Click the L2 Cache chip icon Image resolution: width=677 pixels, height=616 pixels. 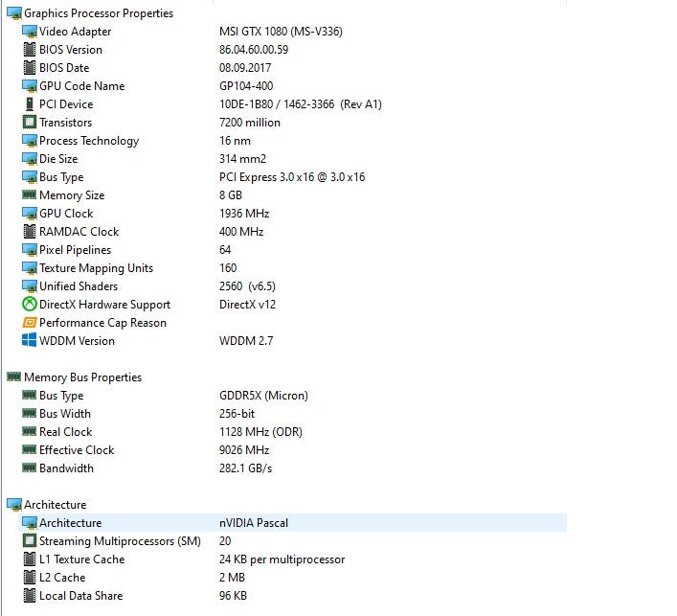coord(30,577)
